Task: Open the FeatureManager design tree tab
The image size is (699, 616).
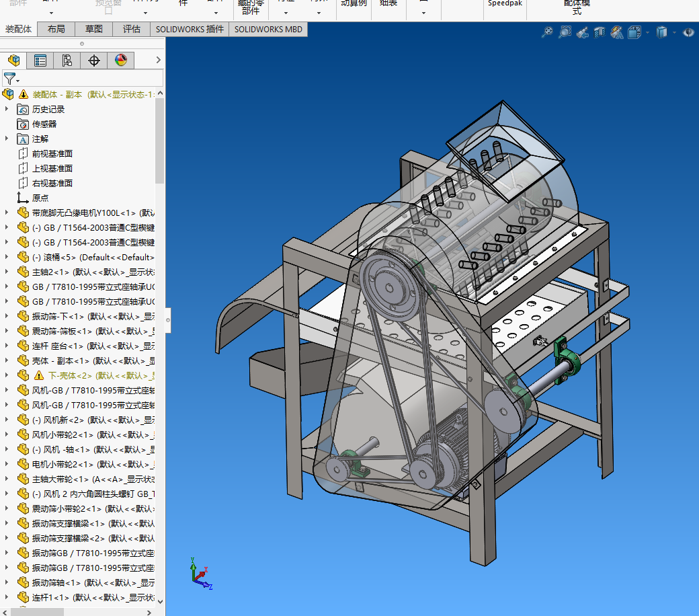Action: [x=13, y=61]
